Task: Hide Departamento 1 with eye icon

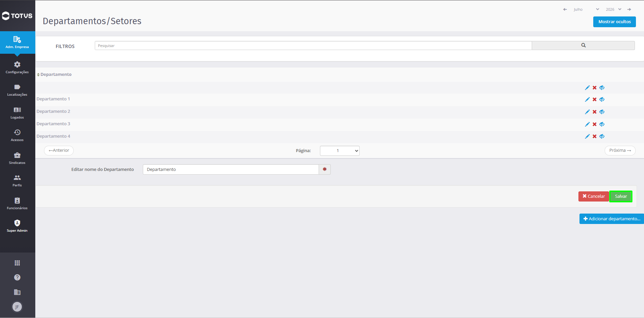Action: pos(602,99)
